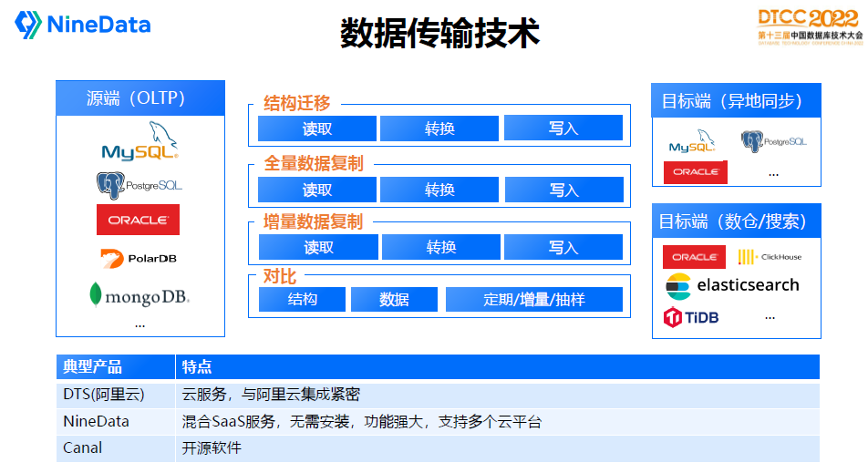Image resolution: width=868 pixels, height=473 pixels.
Task: Click the 对比 section title
Action: click(x=280, y=276)
